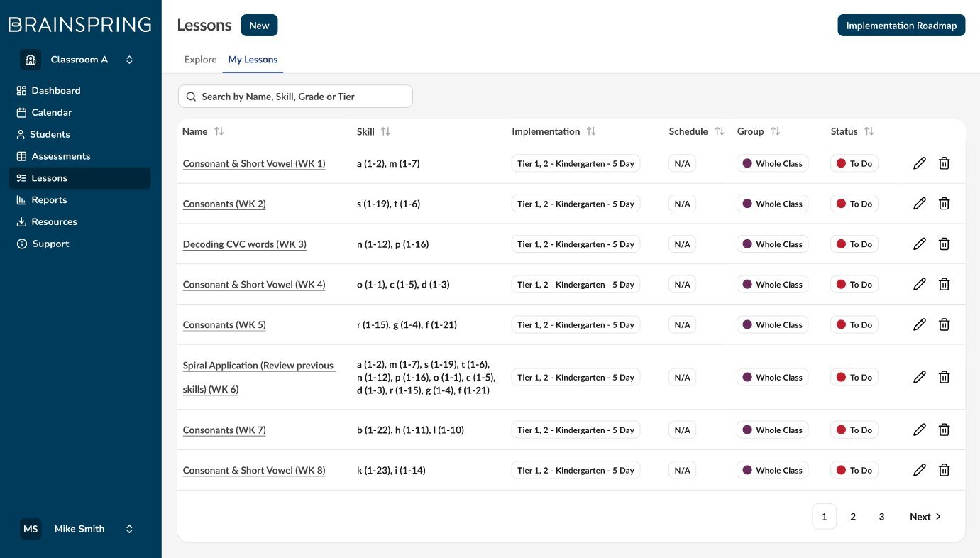
Task: Toggle sorting on the Skill column
Action: 385,132
